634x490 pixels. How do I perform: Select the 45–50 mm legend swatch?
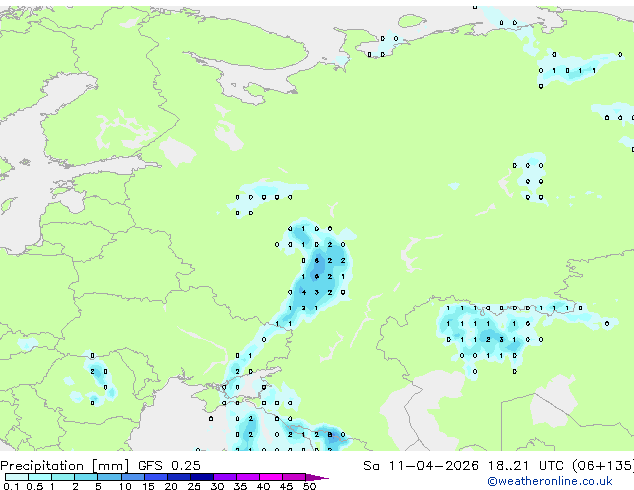coord(294,477)
